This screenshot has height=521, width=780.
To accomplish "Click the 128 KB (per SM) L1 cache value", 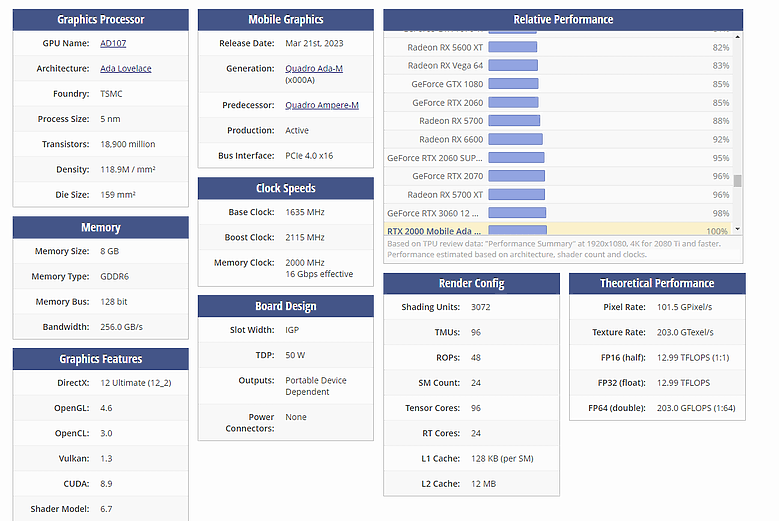I will [x=502, y=458].
